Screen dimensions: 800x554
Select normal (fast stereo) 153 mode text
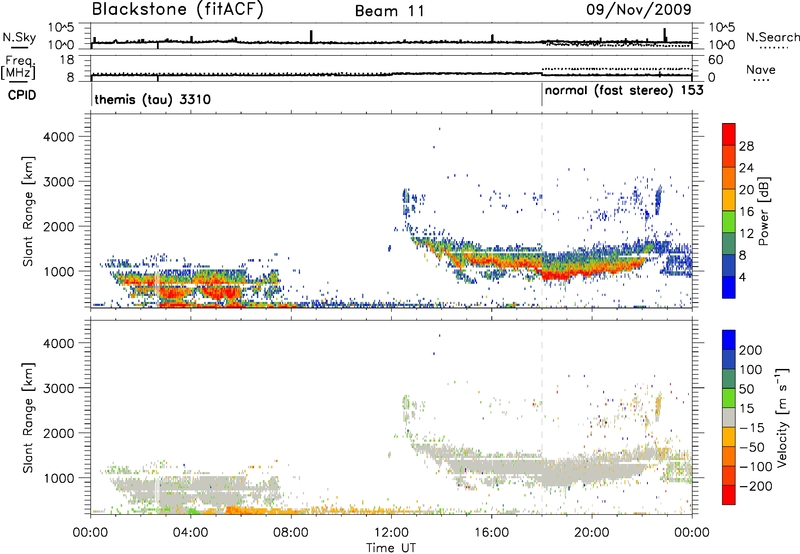624,91
